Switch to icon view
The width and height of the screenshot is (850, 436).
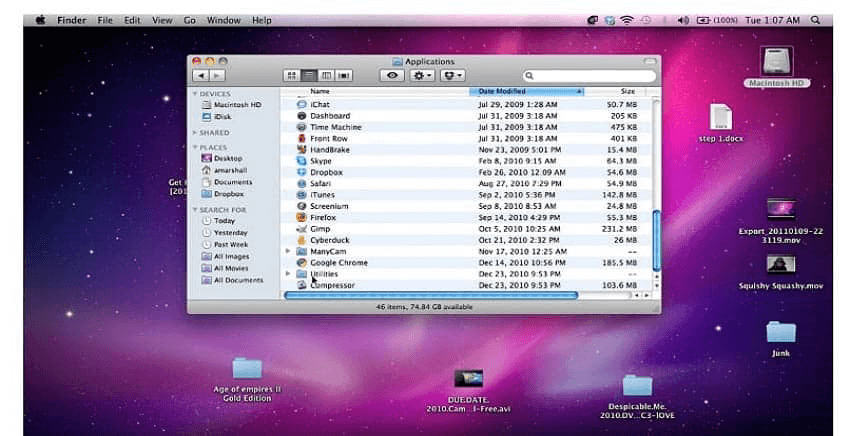click(x=292, y=75)
